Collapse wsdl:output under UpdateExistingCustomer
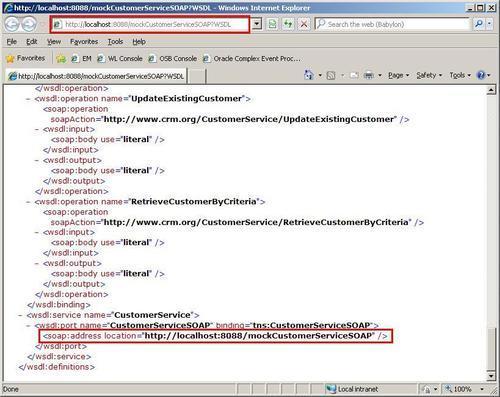 point(37,160)
